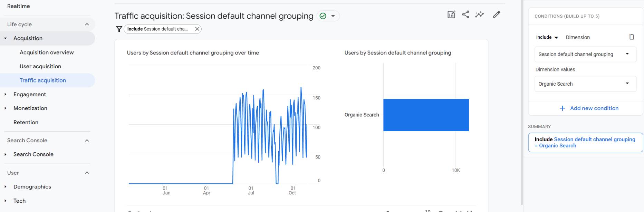This screenshot has height=212, width=644.
Task: Delete the condition with the trash icon
Action: click(x=632, y=37)
